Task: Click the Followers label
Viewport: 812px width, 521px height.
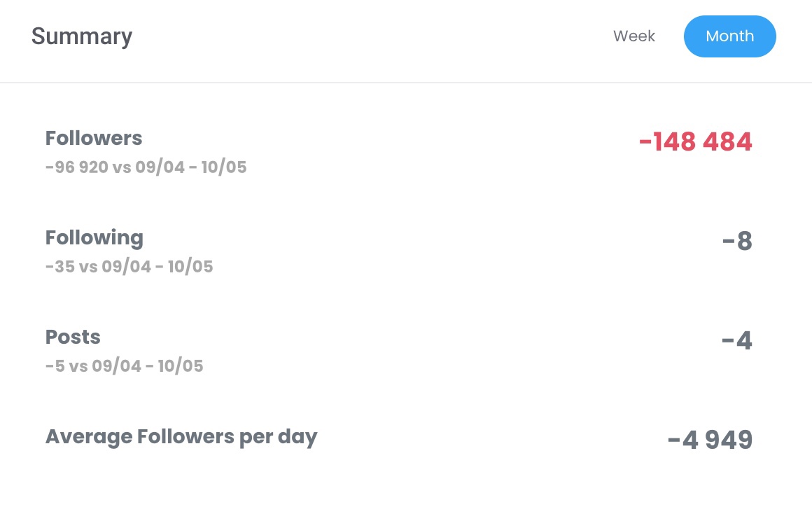Action: pyautogui.click(x=94, y=139)
